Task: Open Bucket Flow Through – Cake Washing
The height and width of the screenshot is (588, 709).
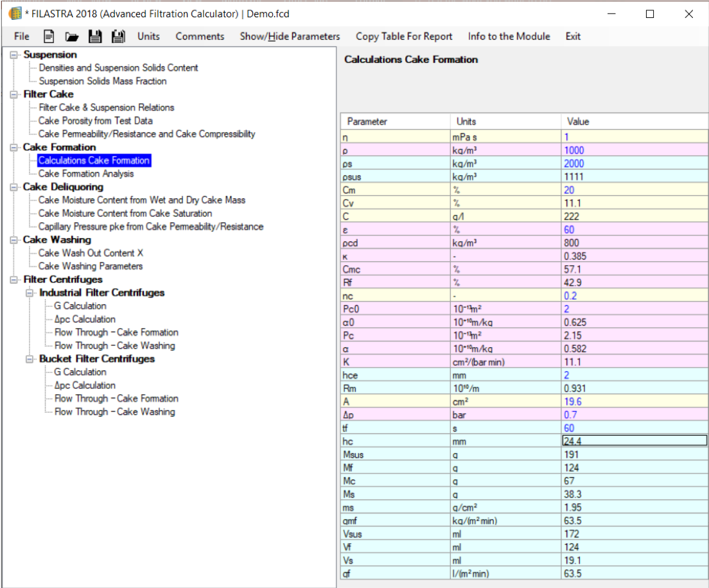Action: [114, 411]
